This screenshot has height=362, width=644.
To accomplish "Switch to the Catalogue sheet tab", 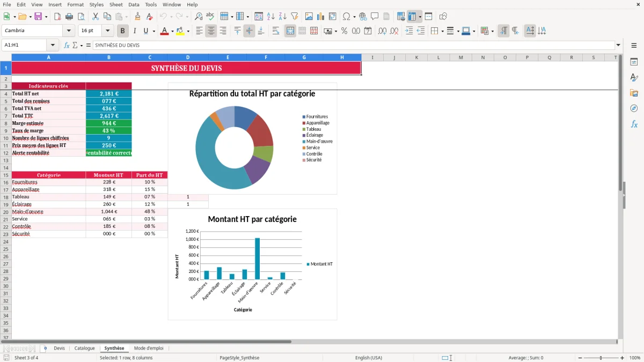I will click(84, 348).
